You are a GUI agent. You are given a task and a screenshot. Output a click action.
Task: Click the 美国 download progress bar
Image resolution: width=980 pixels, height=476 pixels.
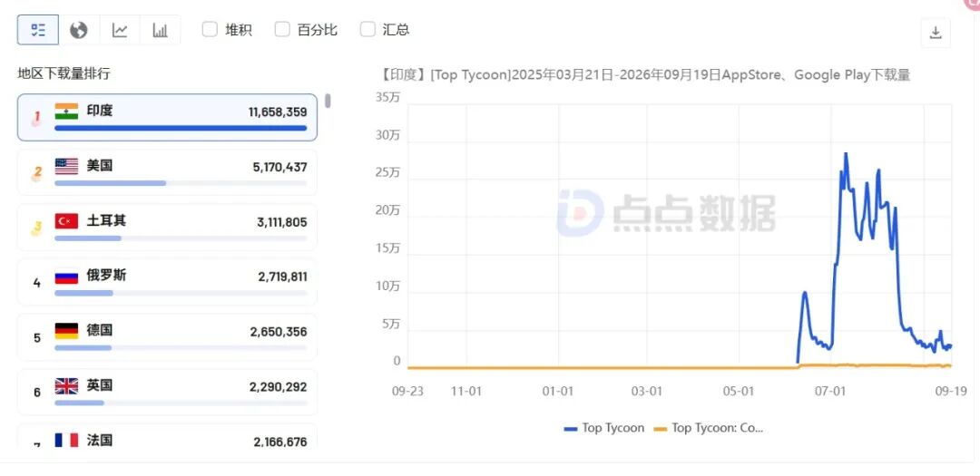pyautogui.click(x=181, y=183)
